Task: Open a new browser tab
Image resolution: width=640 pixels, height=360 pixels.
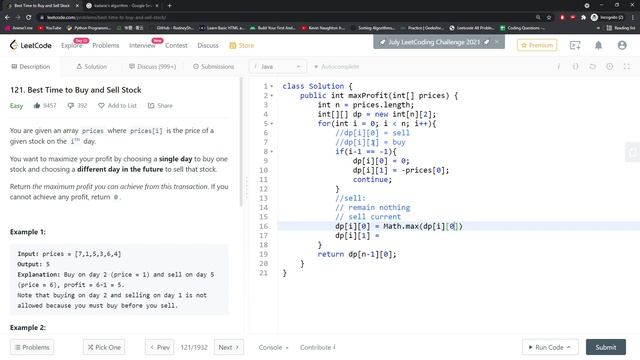Action: pos(169,6)
